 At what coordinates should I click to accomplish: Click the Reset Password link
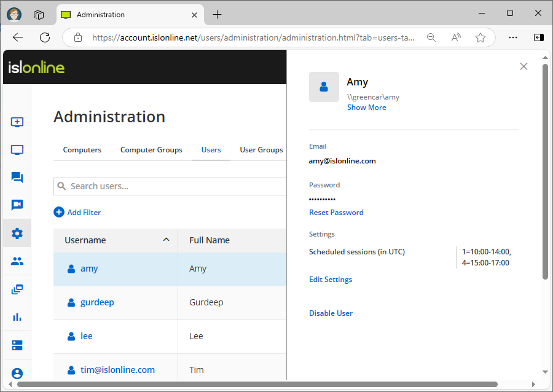[x=336, y=213]
